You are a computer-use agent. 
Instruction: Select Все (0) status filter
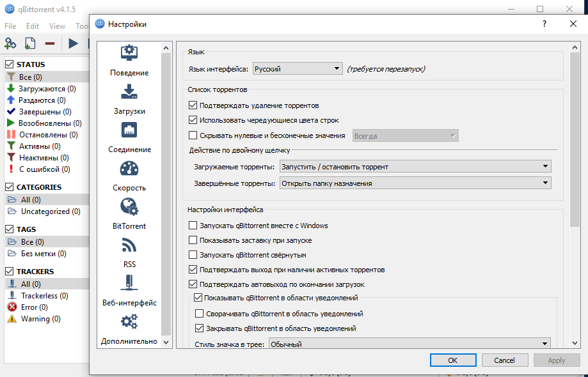47,77
